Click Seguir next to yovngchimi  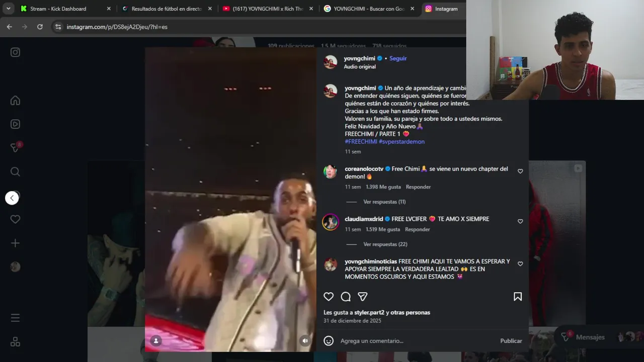(398, 58)
